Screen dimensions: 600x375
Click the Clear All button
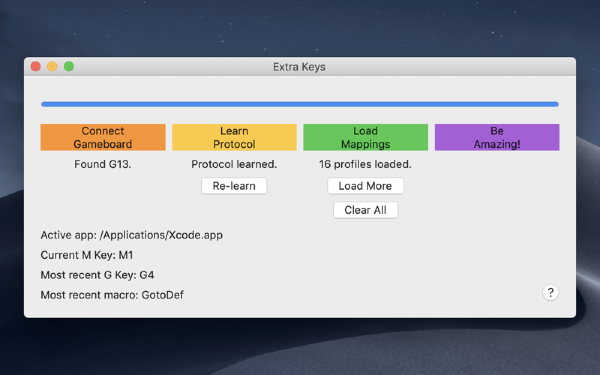(365, 210)
